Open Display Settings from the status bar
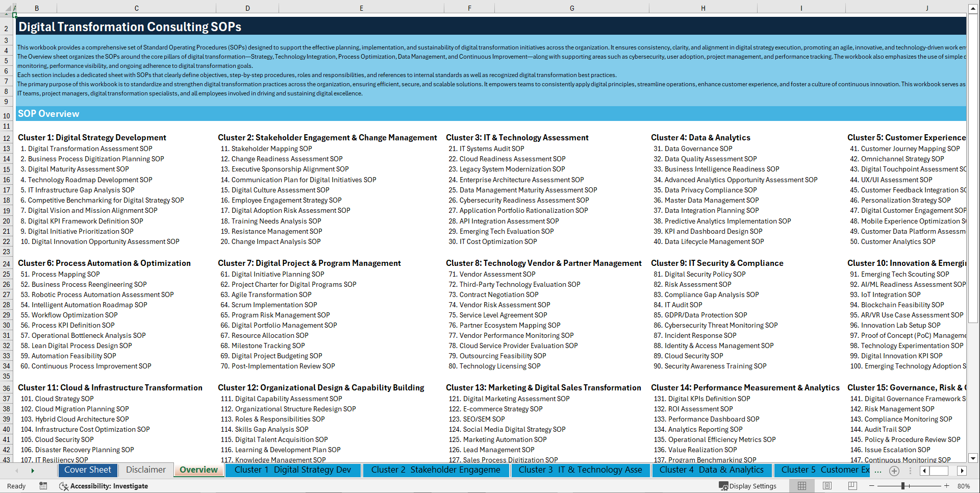Viewport: 980px width, 493px height. (748, 486)
